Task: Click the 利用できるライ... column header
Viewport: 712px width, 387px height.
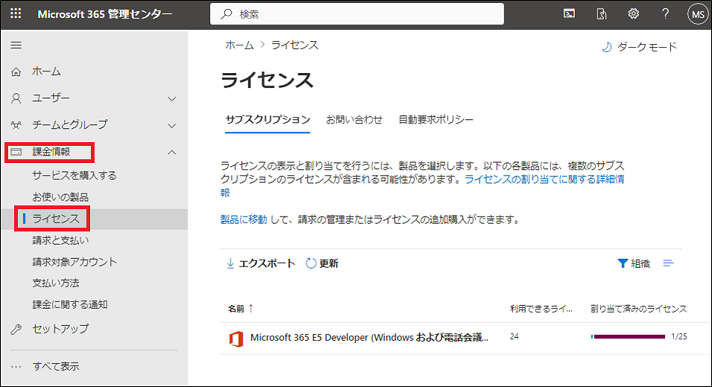Action: 541,309
